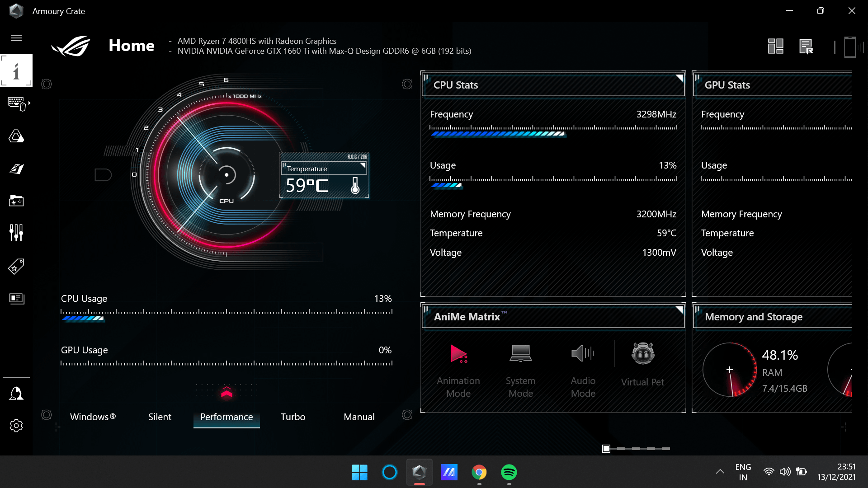Open battery status tray icon
Image resolution: width=868 pixels, height=488 pixels.
(802, 472)
